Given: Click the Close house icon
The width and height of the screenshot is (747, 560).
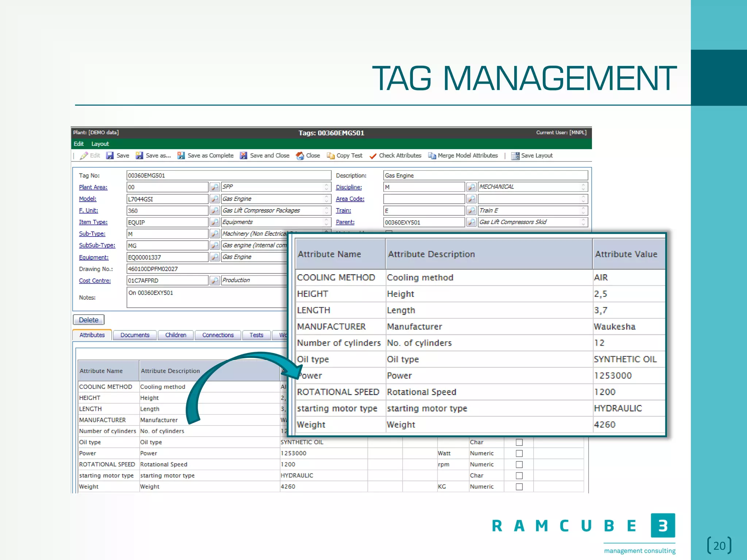Looking at the screenshot, I should pos(300,156).
